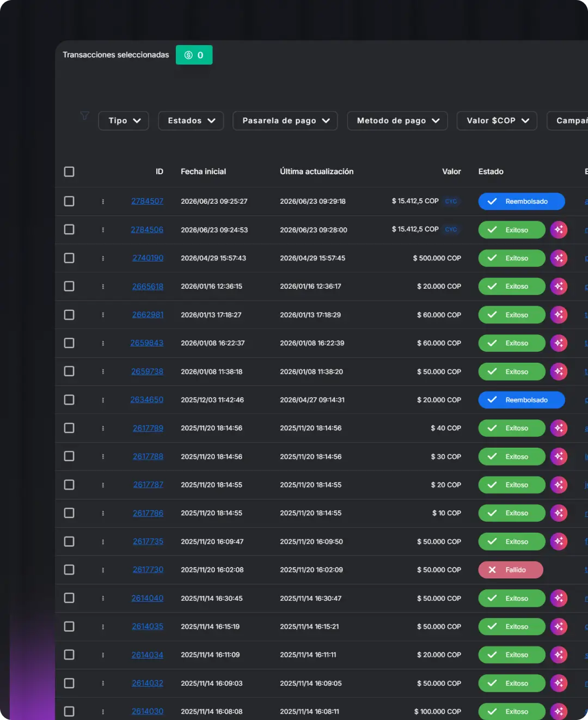This screenshot has width=588, height=720.
Task: Click Fallido status on transaction 2617730
Action: tap(511, 570)
